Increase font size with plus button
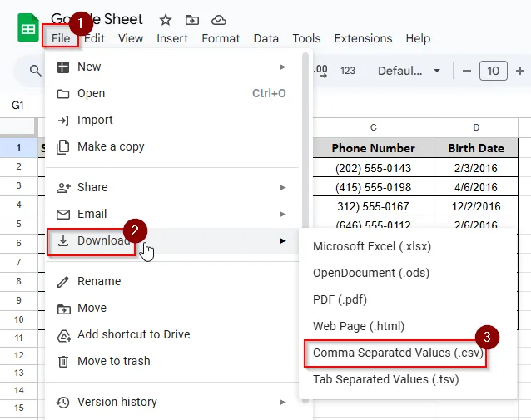This screenshot has width=531, height=420. (520, 71)
